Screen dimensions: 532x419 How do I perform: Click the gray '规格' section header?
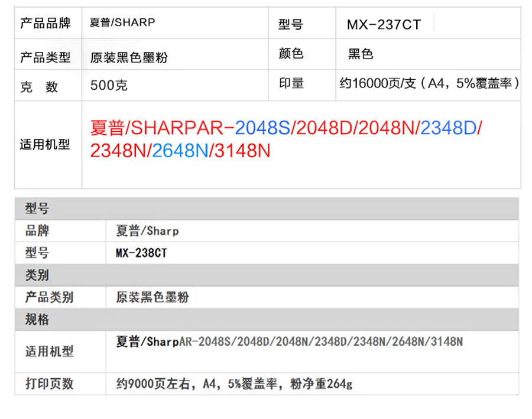[267, 319]
